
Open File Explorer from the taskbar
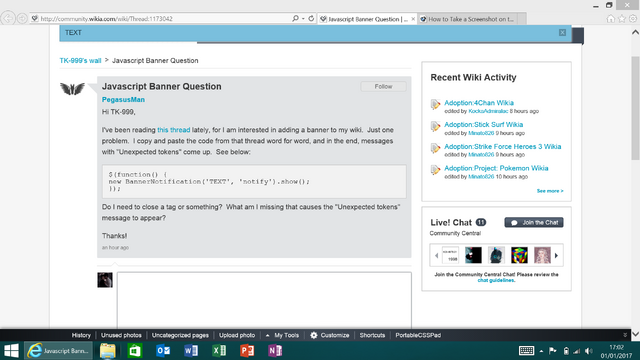click(108, 351)
